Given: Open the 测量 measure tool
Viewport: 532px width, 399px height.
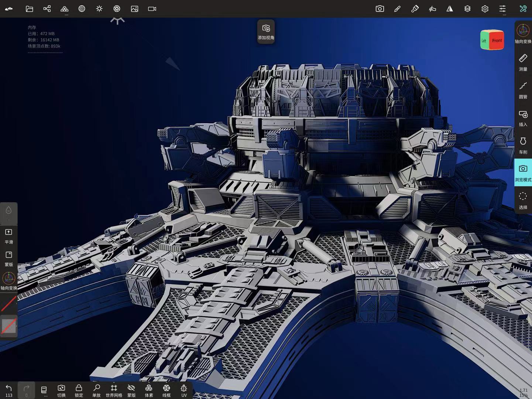Looking at the screenshot, I should point(523,62).
